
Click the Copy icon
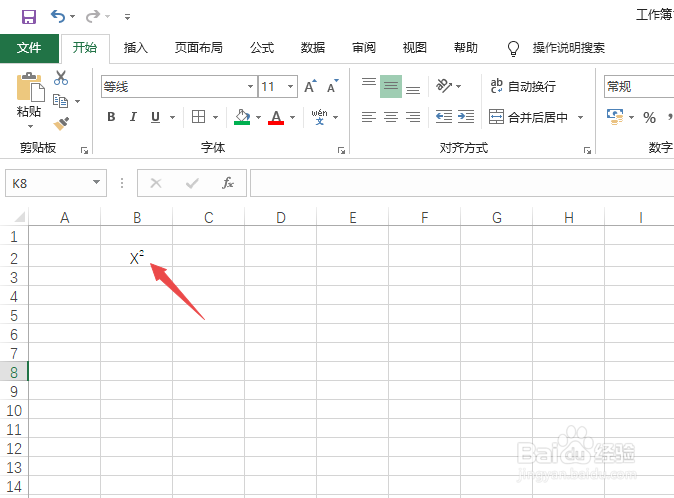tap(61, 101)
